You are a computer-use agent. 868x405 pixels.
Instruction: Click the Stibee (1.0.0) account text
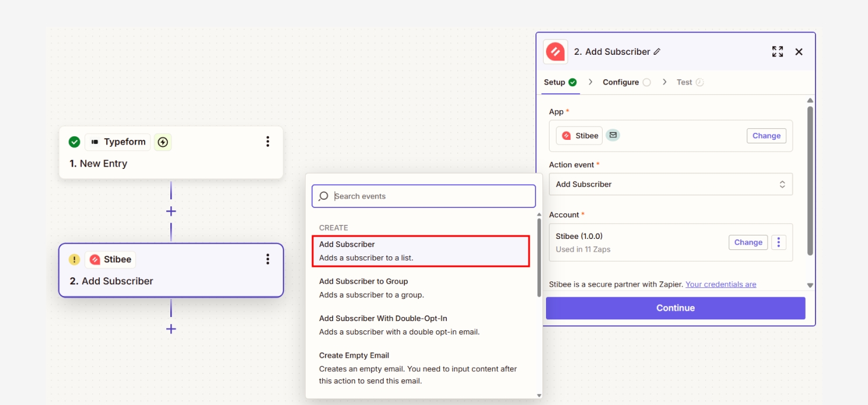pyautogui.click(x=579, y=236)
